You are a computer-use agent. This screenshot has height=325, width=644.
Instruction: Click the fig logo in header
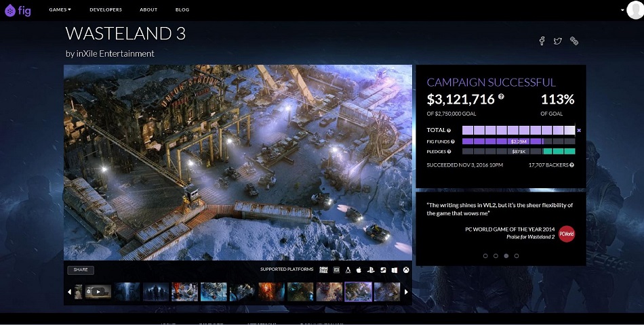click(x=18, y=10)
